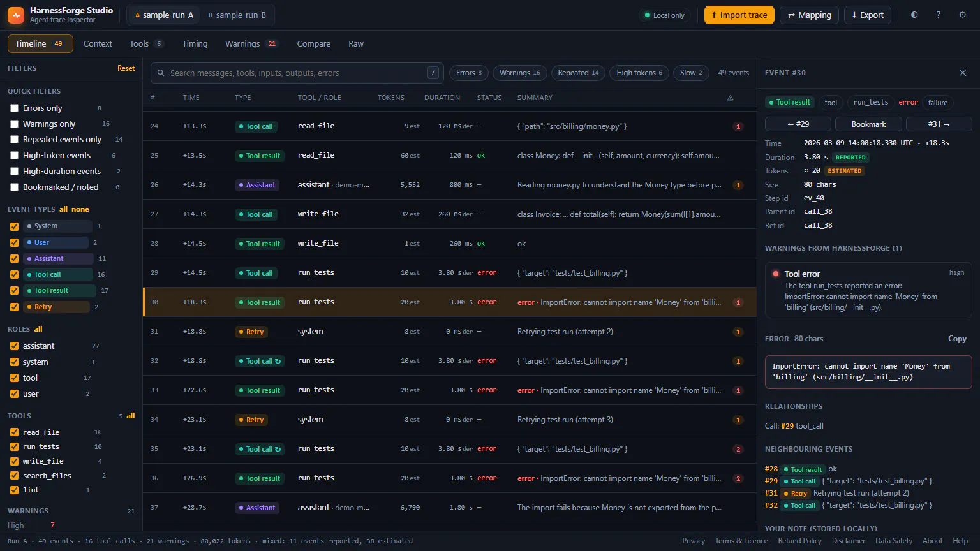Toggle the dark/light theme icon
Image resolution: width=980 pixels, height=551 pixels.
(914, 15)
